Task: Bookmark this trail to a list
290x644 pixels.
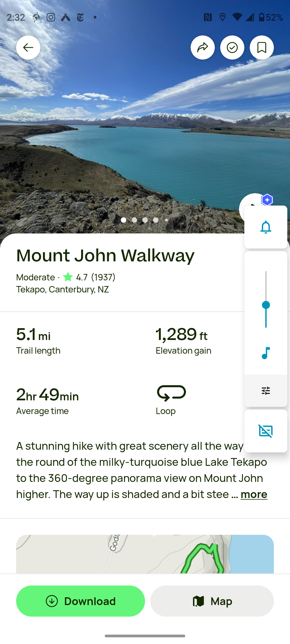Action: point(262,47)
